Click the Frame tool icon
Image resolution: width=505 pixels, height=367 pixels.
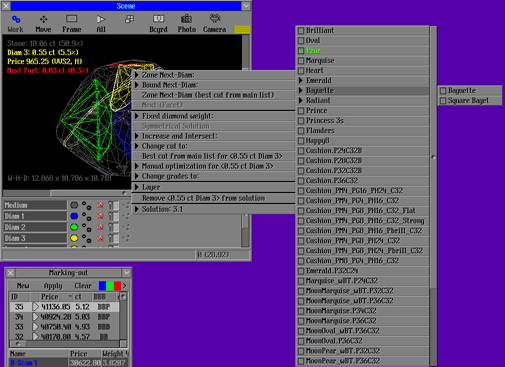[71, 19]
